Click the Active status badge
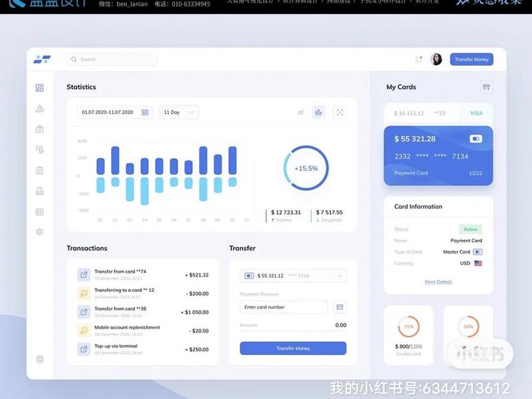The height and width of the screenshot is (399, 532). point(470,229)
